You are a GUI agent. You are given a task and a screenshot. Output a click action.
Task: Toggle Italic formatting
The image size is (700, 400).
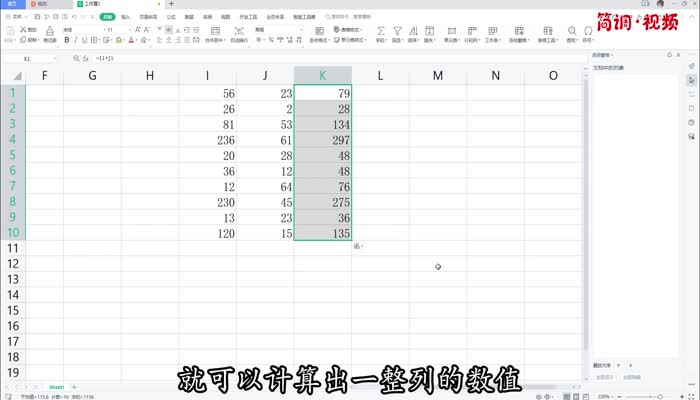pyautogui.click(x=74, y=41)
